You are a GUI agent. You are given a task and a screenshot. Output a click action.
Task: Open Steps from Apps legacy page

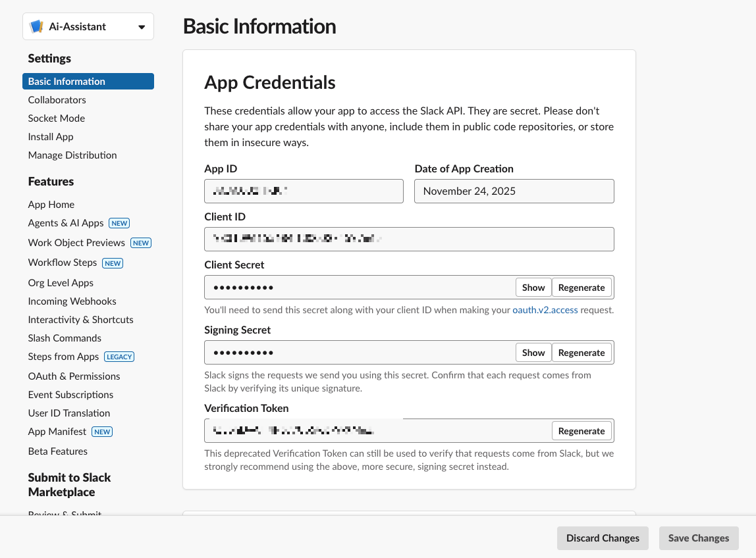point(63,357)
